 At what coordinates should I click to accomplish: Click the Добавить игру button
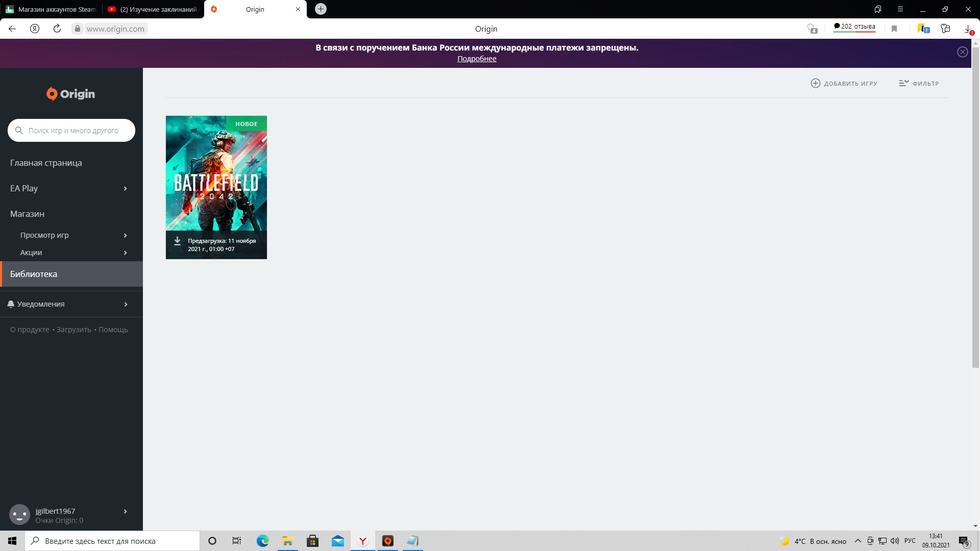pos(844,83)
